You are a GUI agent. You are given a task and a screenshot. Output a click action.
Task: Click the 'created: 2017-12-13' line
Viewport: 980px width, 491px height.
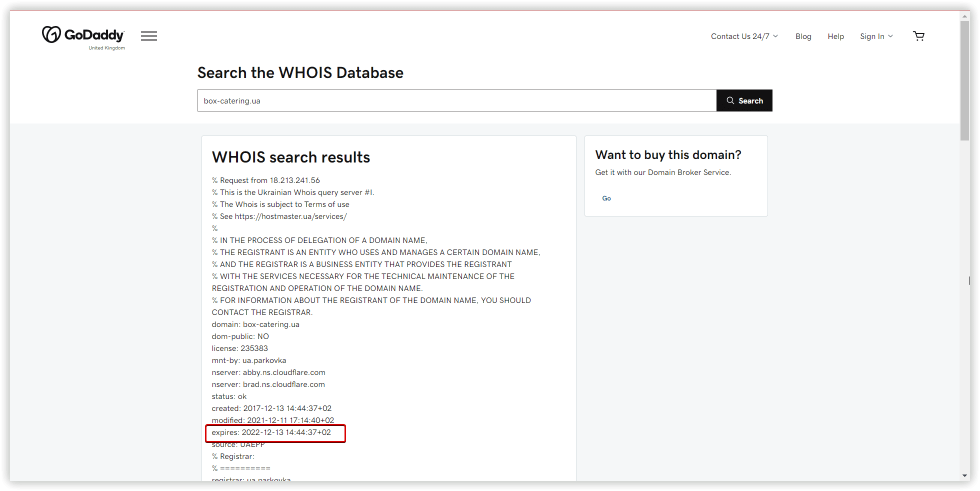(271, 408)
